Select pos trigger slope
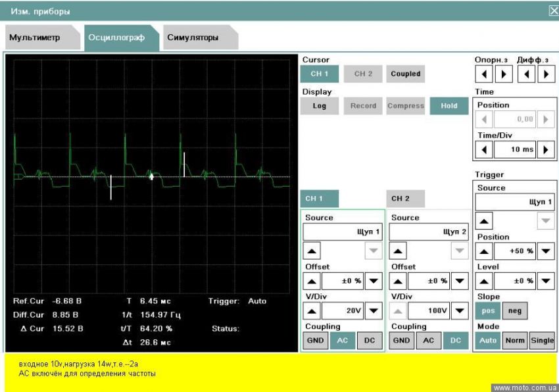 point(488,310)
